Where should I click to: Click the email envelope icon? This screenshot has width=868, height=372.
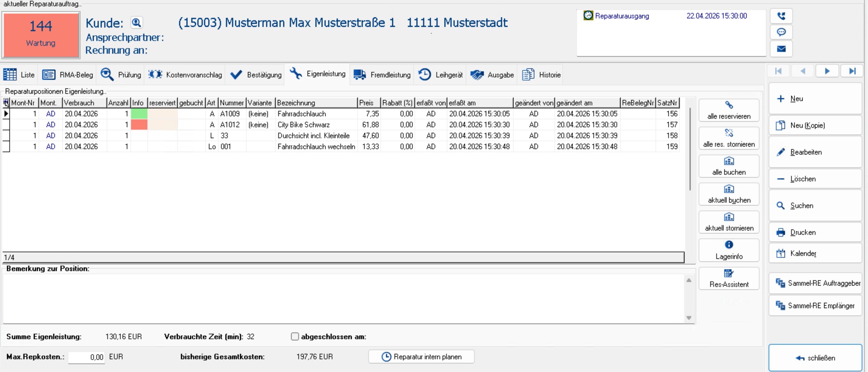click(x=781, y=49)
